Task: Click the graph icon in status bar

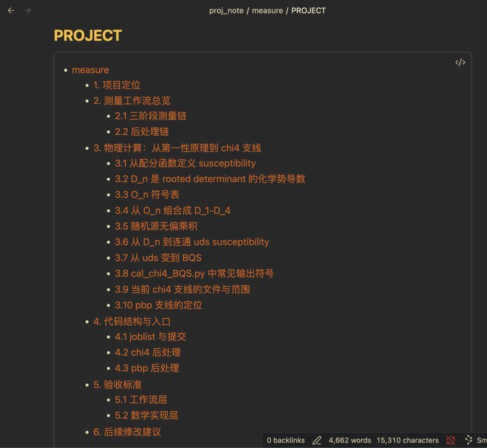Action: [469, 440]
